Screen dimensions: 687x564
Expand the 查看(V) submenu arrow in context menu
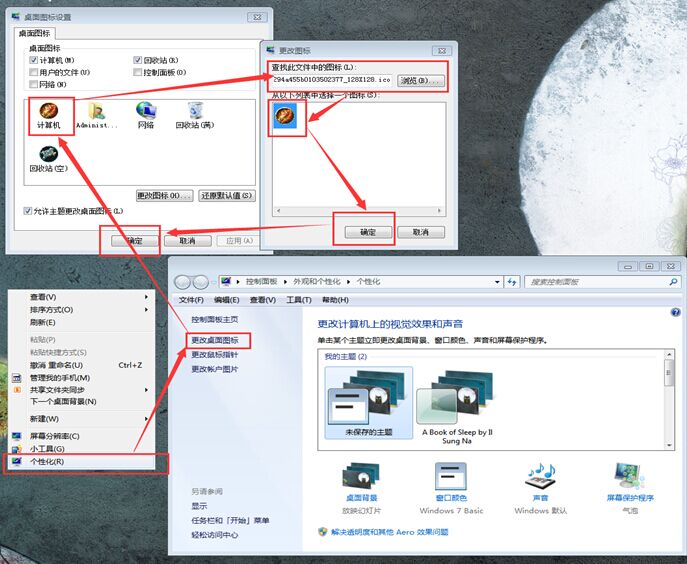click(146, 297)
